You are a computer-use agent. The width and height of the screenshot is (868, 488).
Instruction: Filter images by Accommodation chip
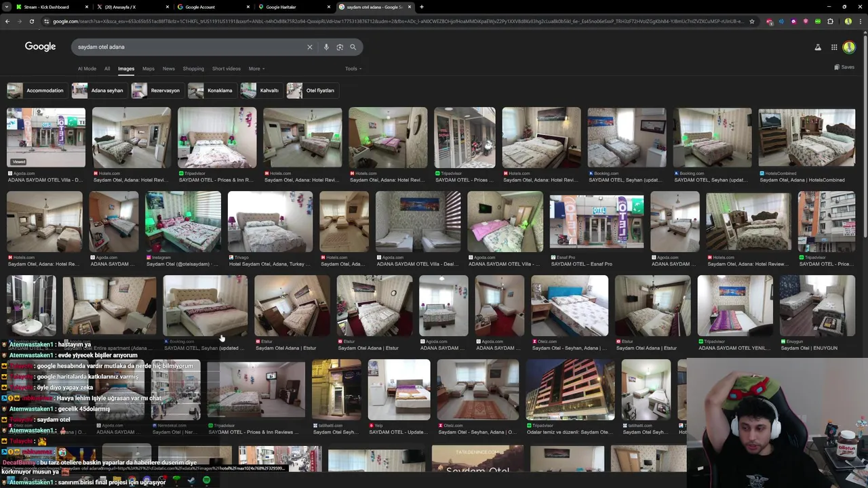pyautogui.click(x=36, y=90)
